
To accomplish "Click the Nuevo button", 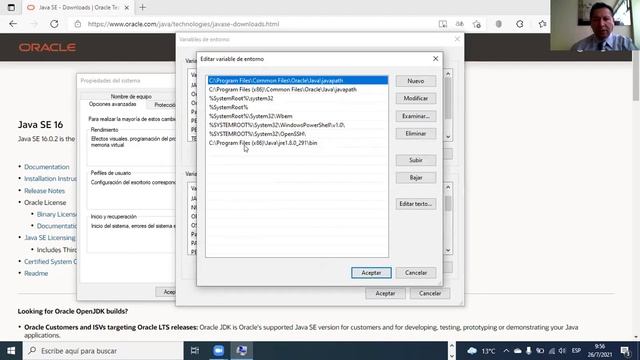I will [416, 81].
